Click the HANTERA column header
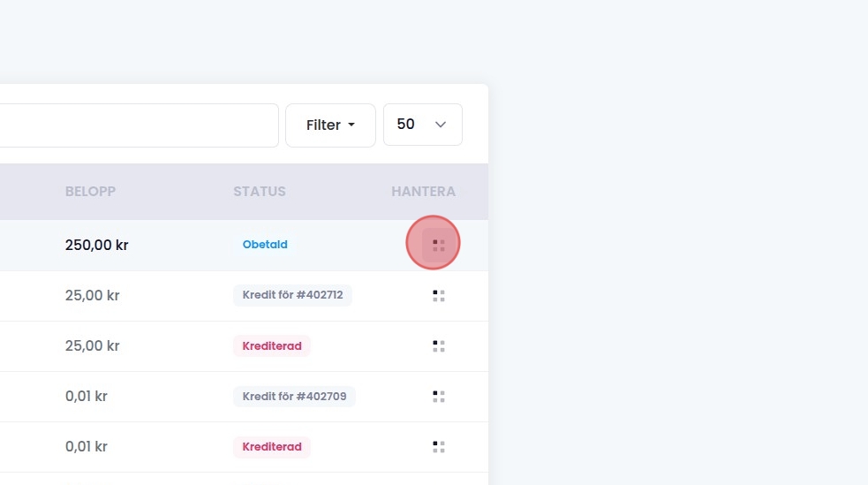Viewport: 868px width, 485px height. [423, 192]
